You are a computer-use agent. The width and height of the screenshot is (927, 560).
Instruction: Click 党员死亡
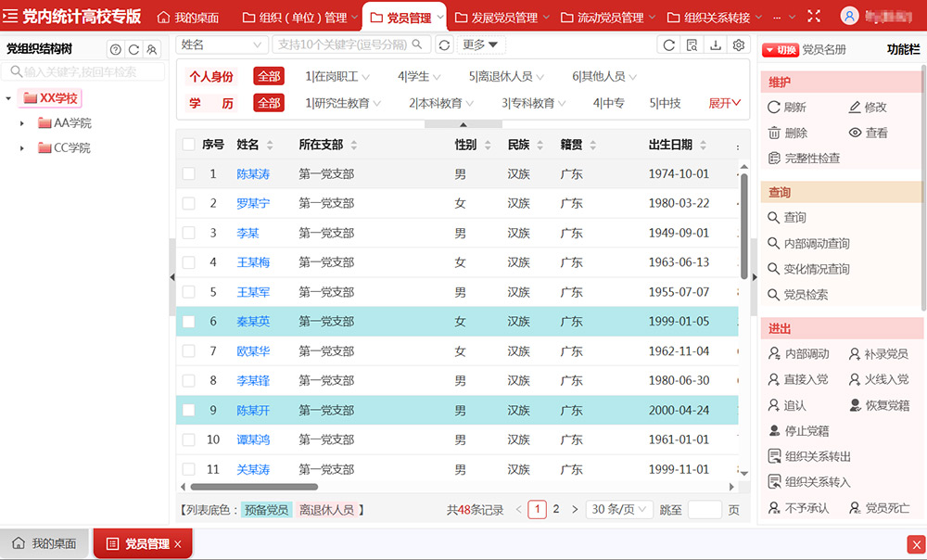tap(879, 507)
